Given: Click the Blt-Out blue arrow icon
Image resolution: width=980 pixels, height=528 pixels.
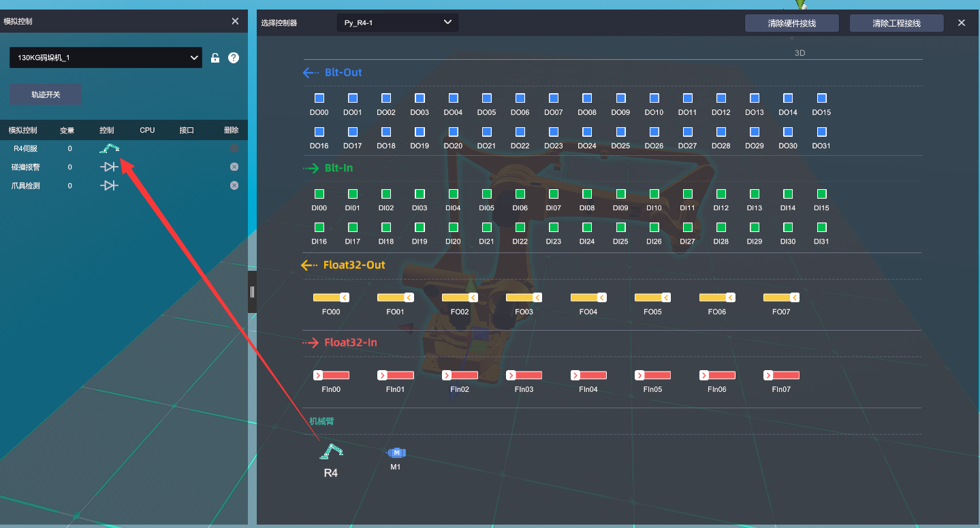Looking at the screenshot, I should coord(311,73).
